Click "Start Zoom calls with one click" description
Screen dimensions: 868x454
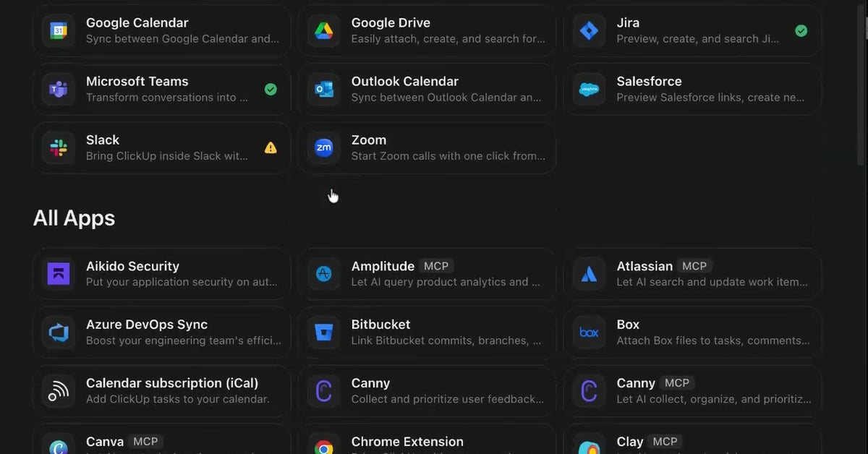(448, 156)
